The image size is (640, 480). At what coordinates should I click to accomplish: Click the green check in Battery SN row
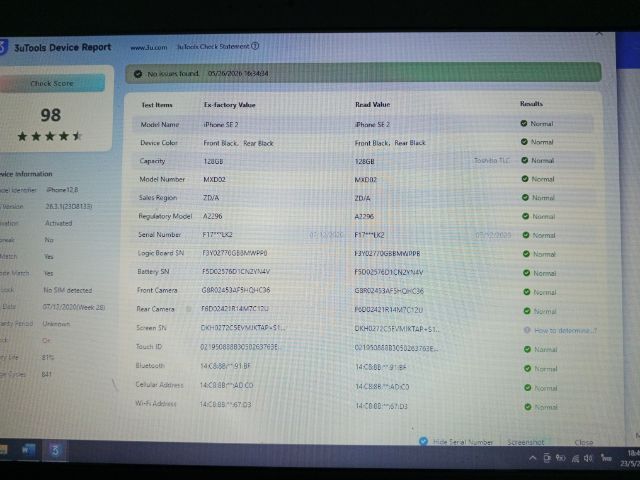[527, 273]
